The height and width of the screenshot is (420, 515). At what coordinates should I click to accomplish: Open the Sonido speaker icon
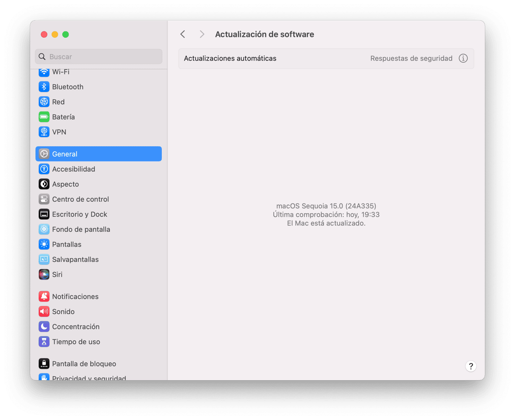[x=44, y=312]
